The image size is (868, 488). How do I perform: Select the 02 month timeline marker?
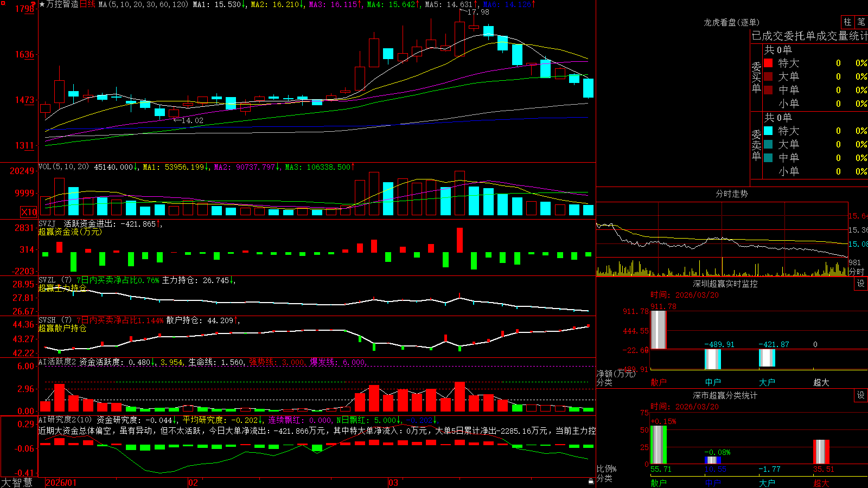click(193, 483)
